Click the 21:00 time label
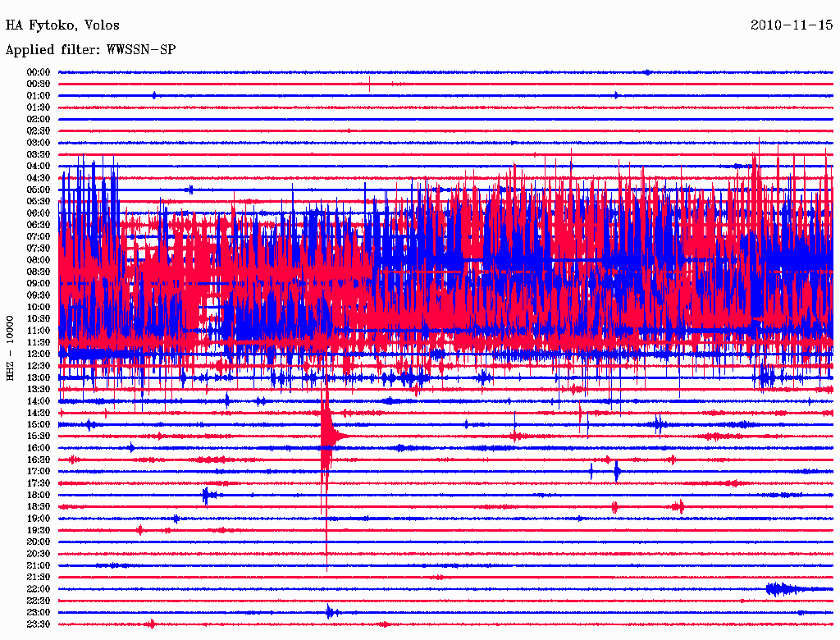The height and width of the screenshot is (640, 840). (x=39, y=565)
